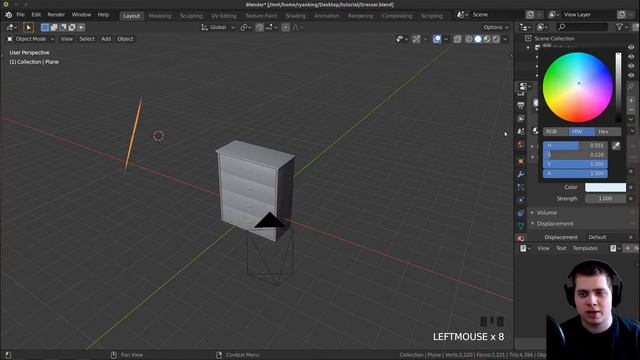The image size is (640, 360).
Task: Toggle the X-ray icon
Action: pos(457,39)
